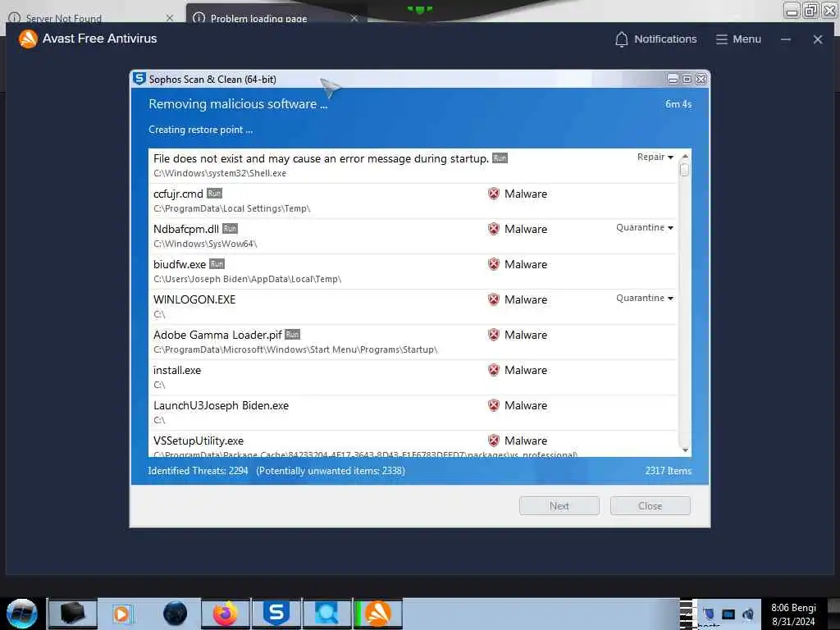Open Quarantine dropdown for Ndbafcpm.dll
840x630 pixels.
(x=645, y=228)
